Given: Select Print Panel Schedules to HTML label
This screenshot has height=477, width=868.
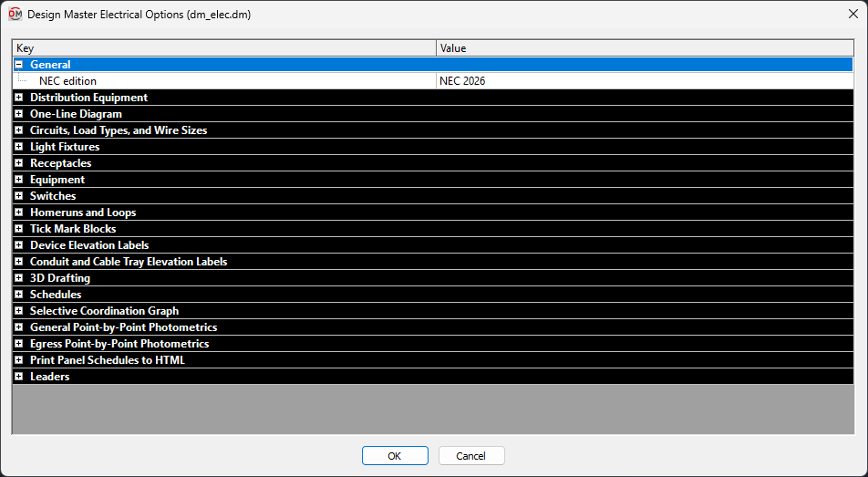Looking at the screenshot, I should (x=108, y=360).
